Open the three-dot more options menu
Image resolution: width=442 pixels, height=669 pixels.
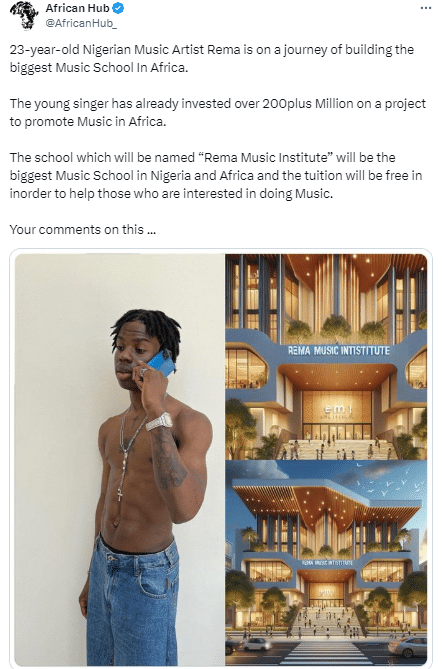point(425,8)
